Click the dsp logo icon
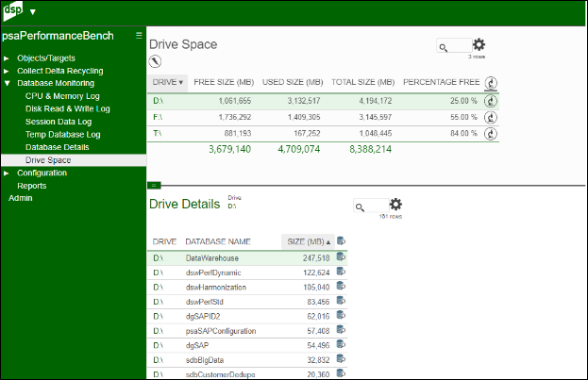The image size is (588, 380). point(13,10)
